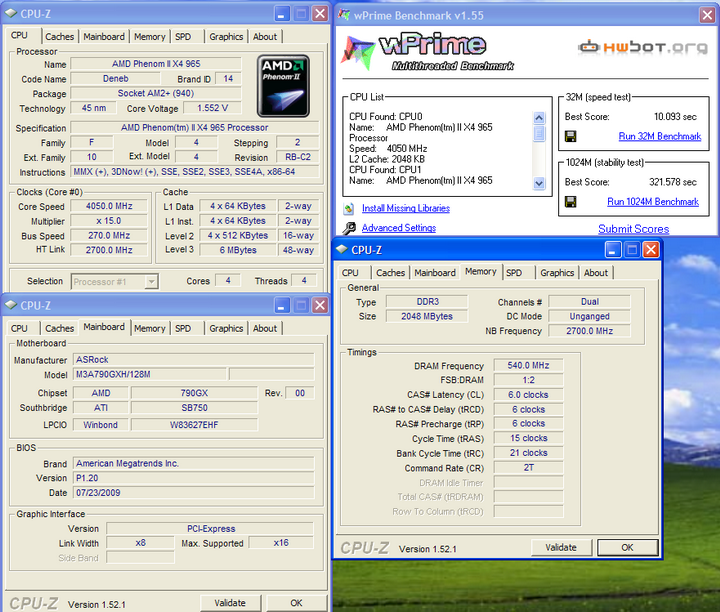
Task: Click OK in the Mainboard window
Action: (x=296, y=603)
